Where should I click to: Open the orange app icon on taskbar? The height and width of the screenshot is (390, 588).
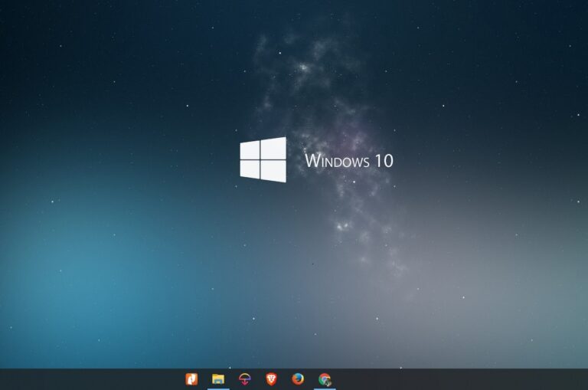tap(191, 379)
